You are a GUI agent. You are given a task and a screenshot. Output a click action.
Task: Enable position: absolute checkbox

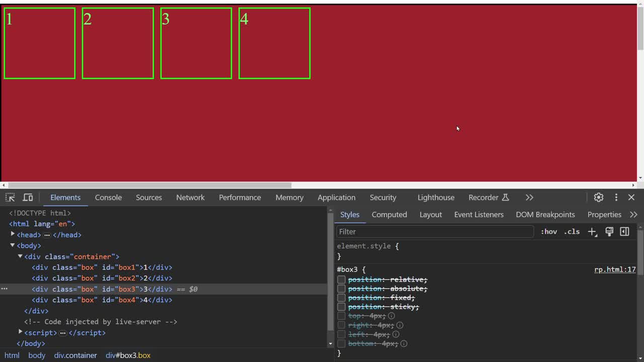pos(341,289)
